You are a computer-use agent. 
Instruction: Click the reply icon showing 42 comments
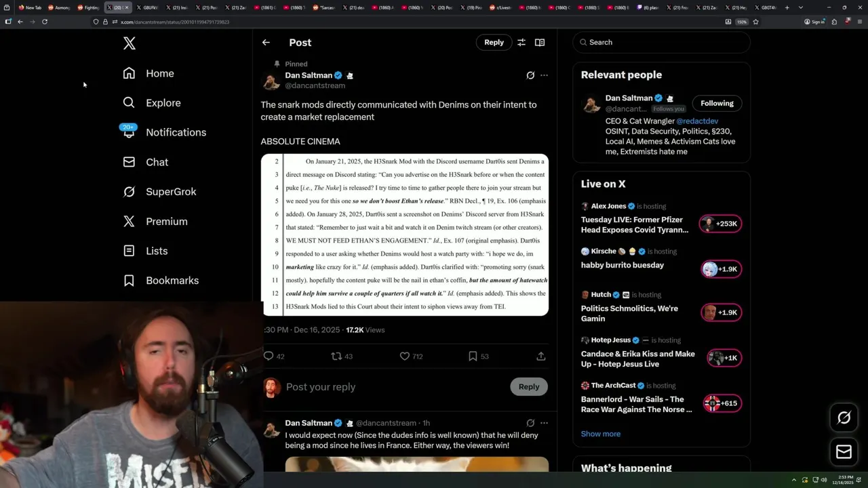point(274,356)
